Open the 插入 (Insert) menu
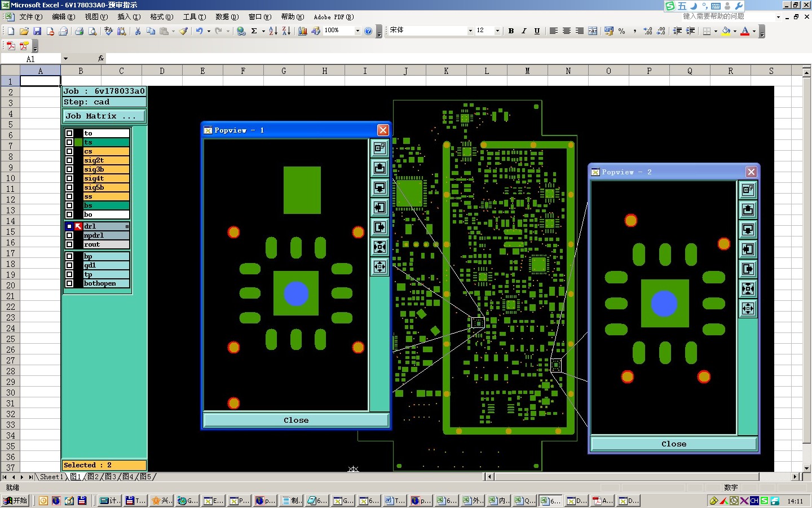The height and width of the screenshot is (508, 812). [128, 17]
